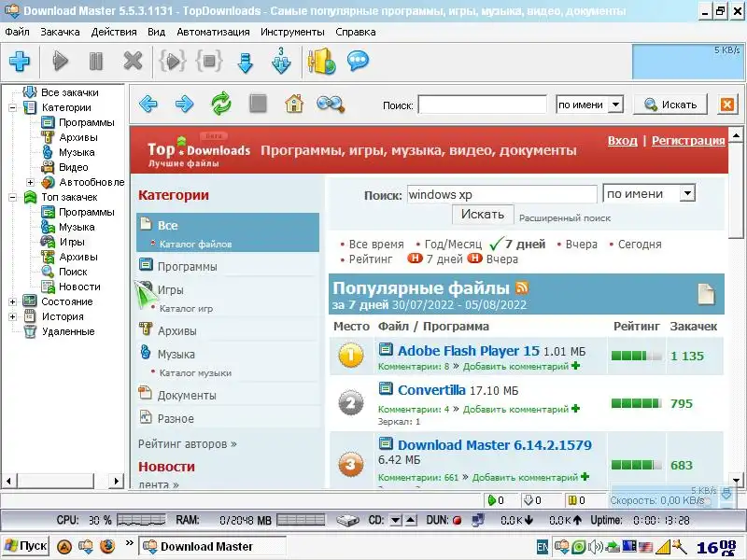Open the page по имени search dropdown

point(687,193)
